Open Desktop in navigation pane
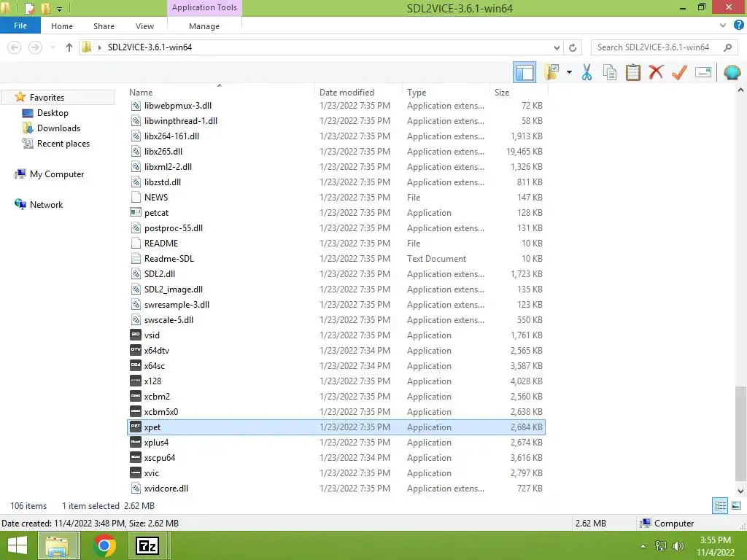 [53, 113]
